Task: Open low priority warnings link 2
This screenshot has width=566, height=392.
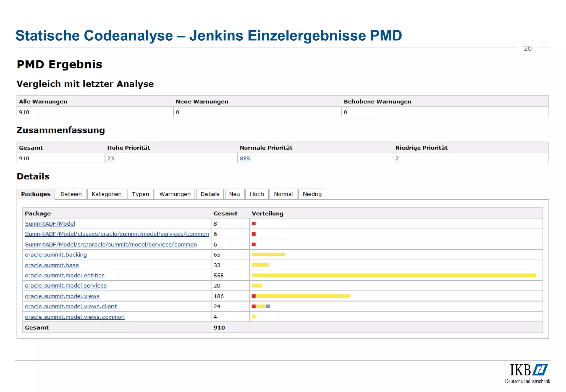Action: point(397,158)
